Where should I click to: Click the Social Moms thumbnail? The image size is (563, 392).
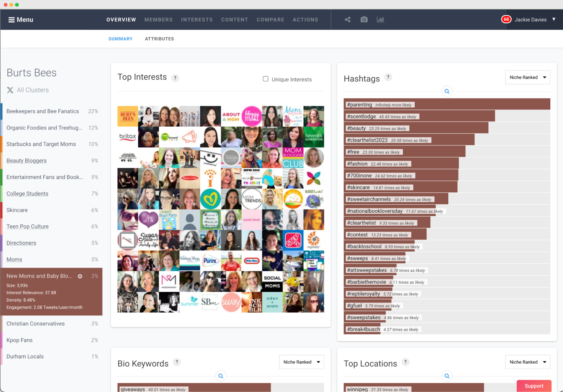click(x=272, y=282)
